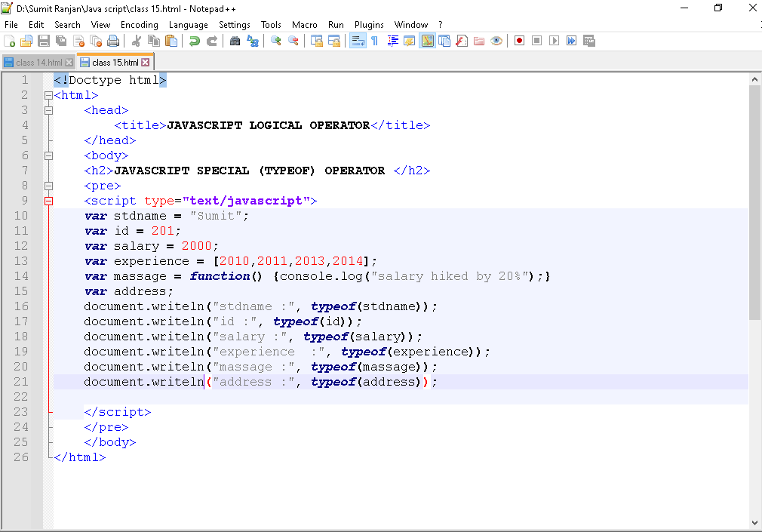Toggle the Monitoring eye icon
The width and height of the screenshot is (762, 532).
496,41
